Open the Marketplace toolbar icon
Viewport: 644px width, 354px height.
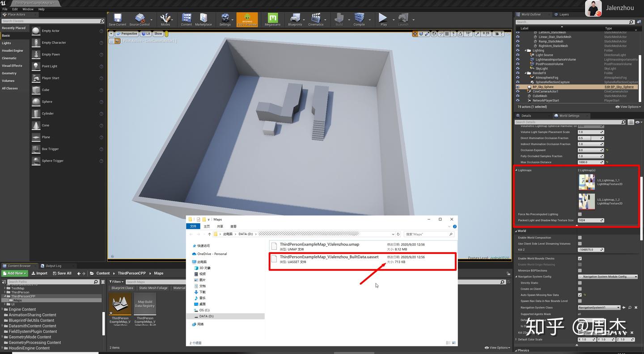203,19
